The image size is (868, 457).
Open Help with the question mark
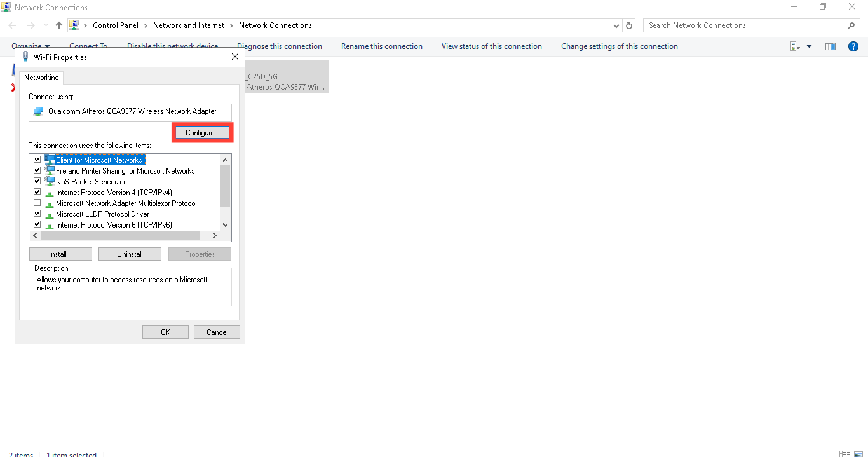coord(853,46)
